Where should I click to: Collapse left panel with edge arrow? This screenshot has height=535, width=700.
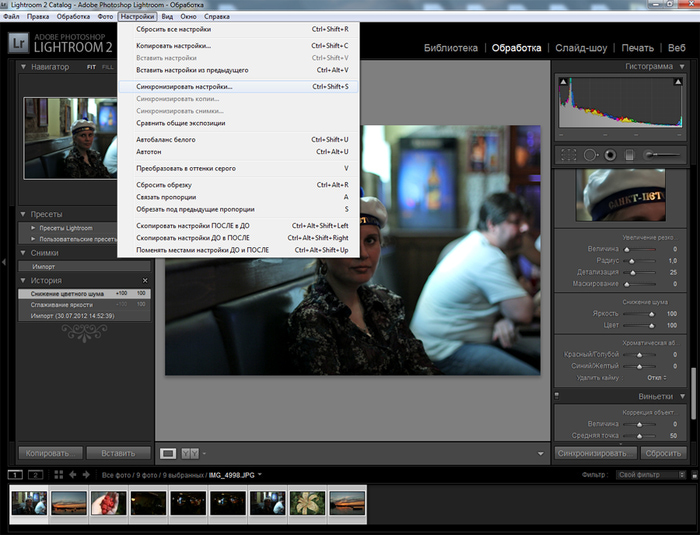pyautogui.click(x=4, y=262)
